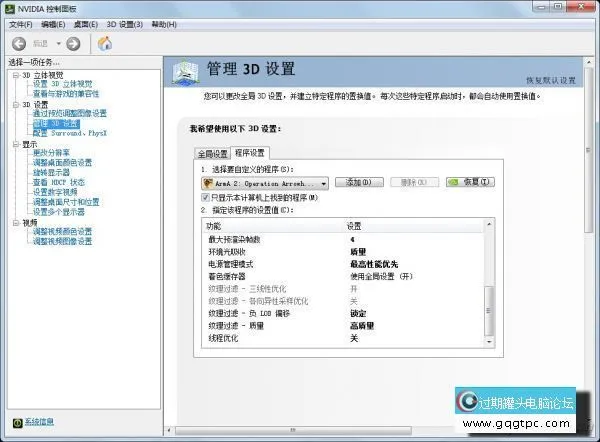
Task: Open the 帮助(H) menu
Action: 164,24
